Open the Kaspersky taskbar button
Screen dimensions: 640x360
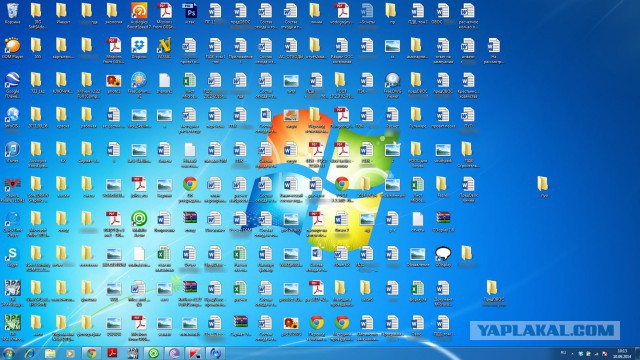click(x=194, y=353)
